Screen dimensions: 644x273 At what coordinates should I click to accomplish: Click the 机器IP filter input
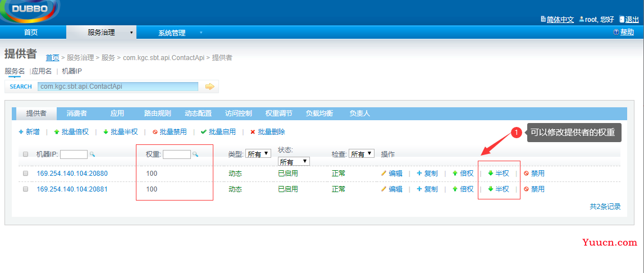click(74, 154)
